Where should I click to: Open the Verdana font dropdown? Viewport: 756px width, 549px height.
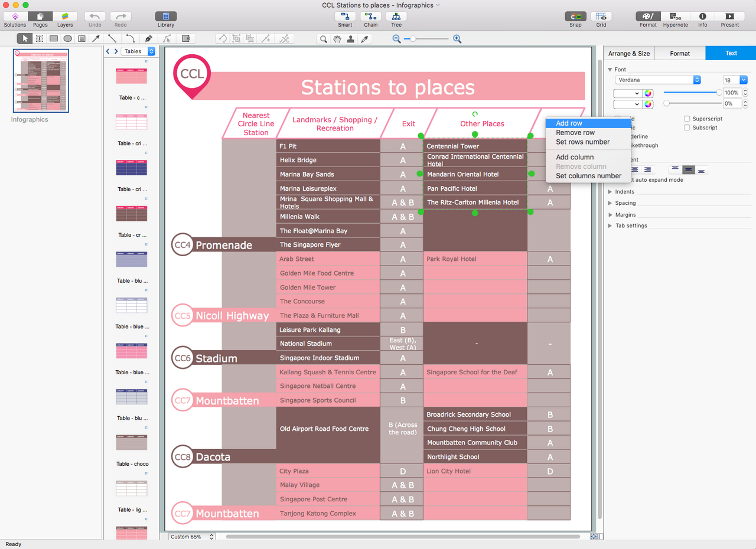point(657,80)
